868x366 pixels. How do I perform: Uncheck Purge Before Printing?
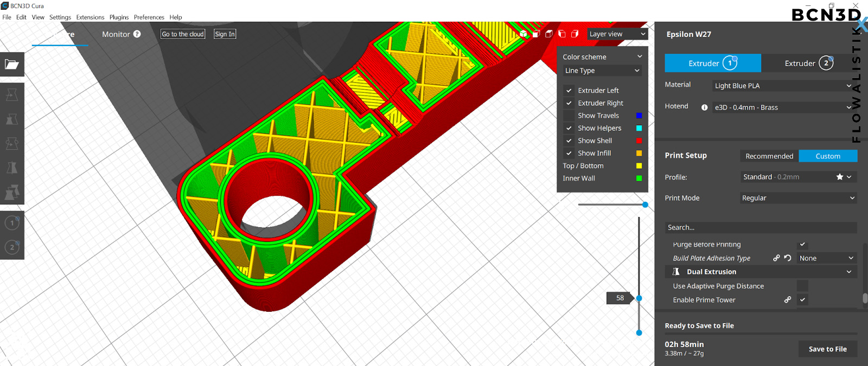802,244
